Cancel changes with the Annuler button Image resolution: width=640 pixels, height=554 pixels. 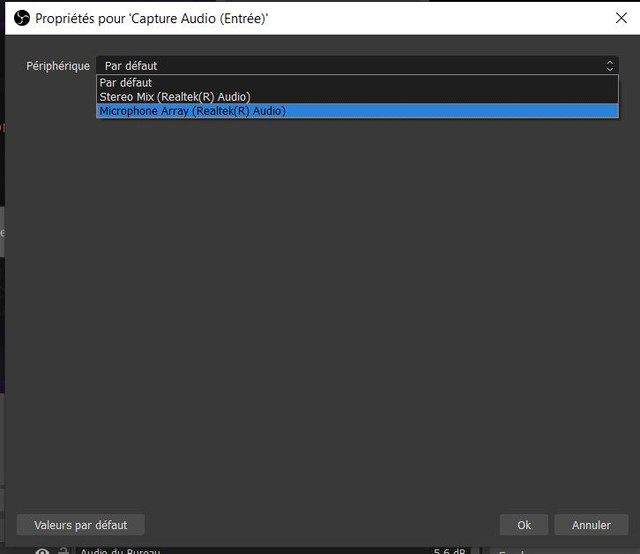591,525
